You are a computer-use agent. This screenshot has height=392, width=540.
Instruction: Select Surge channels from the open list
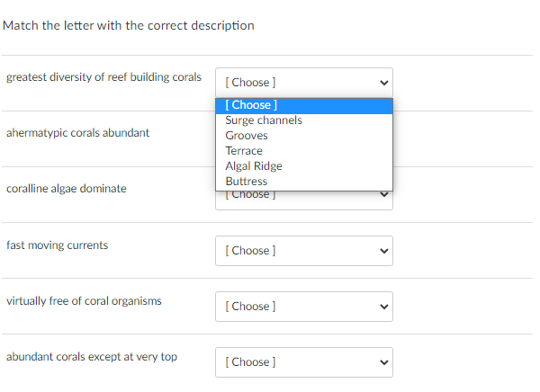click(264, 120)
